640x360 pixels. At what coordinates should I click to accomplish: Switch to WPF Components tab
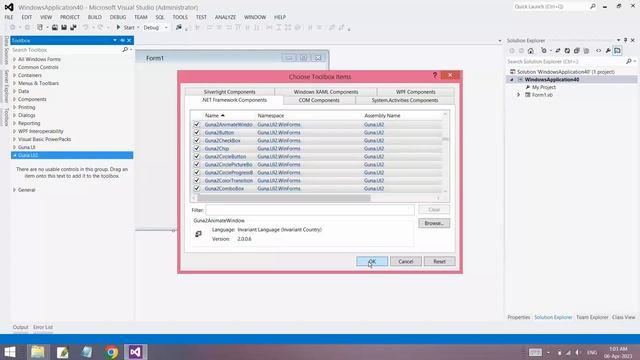[416, 92]
